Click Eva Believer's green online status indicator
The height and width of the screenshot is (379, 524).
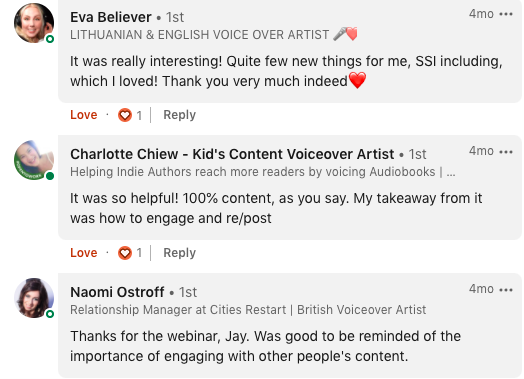[x=50, y=39]
